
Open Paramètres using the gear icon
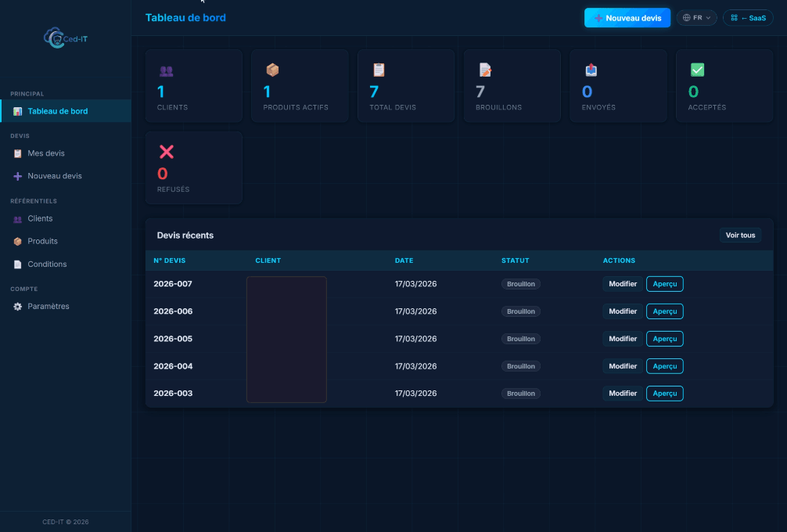coord(17,306)
